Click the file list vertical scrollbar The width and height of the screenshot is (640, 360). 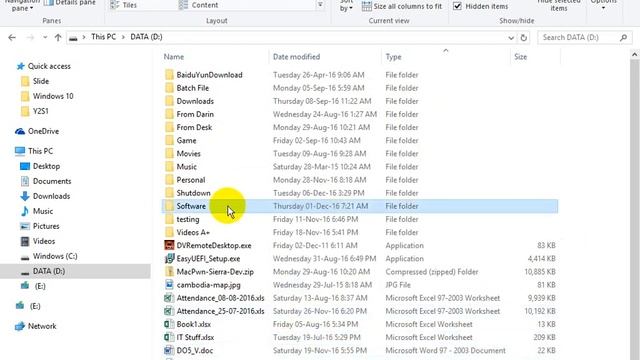(x=635, y=209)
